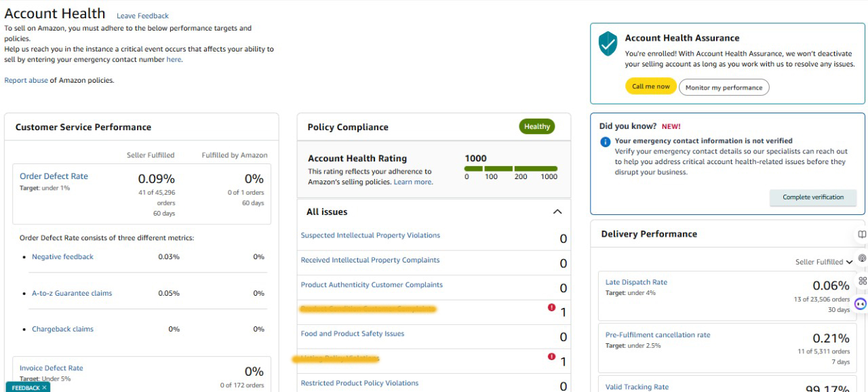Open the Late Dispatch Rate link
This screenshot has width=868, height=392.
(636, 282)
